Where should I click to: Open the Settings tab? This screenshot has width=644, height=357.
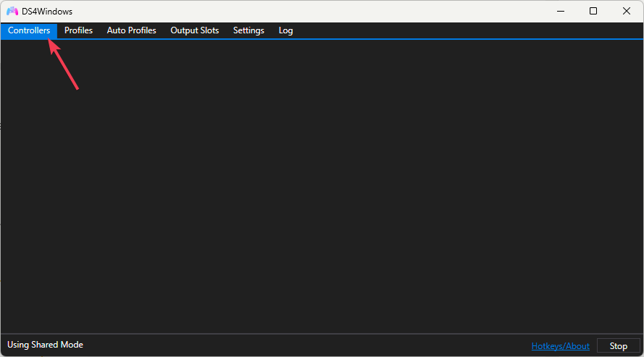(248, 30)
